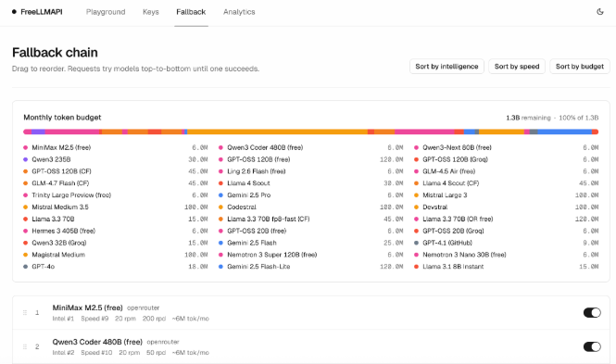Select GLM-4.5 Air (free) legend entry
This screenshot has height=364, width=616.
point(507,171)
